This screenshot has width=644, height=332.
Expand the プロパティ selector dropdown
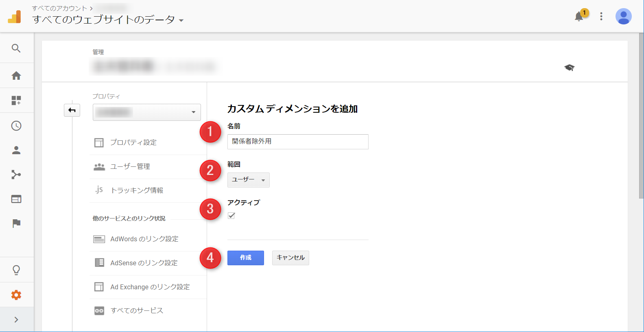[146, 112]
